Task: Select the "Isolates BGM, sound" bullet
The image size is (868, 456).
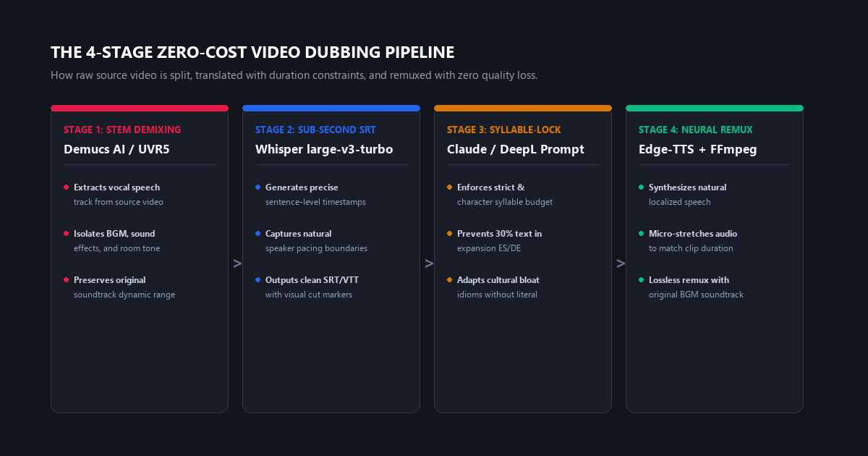Action: tap(114, 234)
